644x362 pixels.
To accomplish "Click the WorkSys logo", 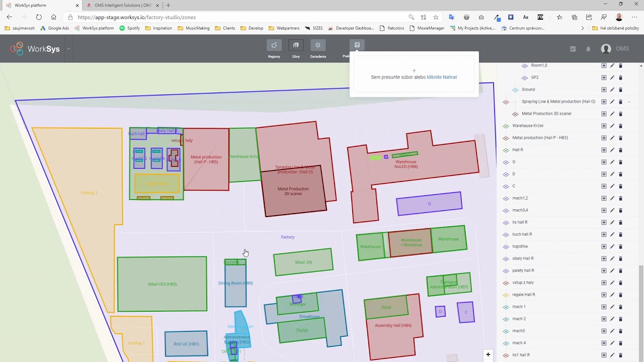I will (35, 49).
